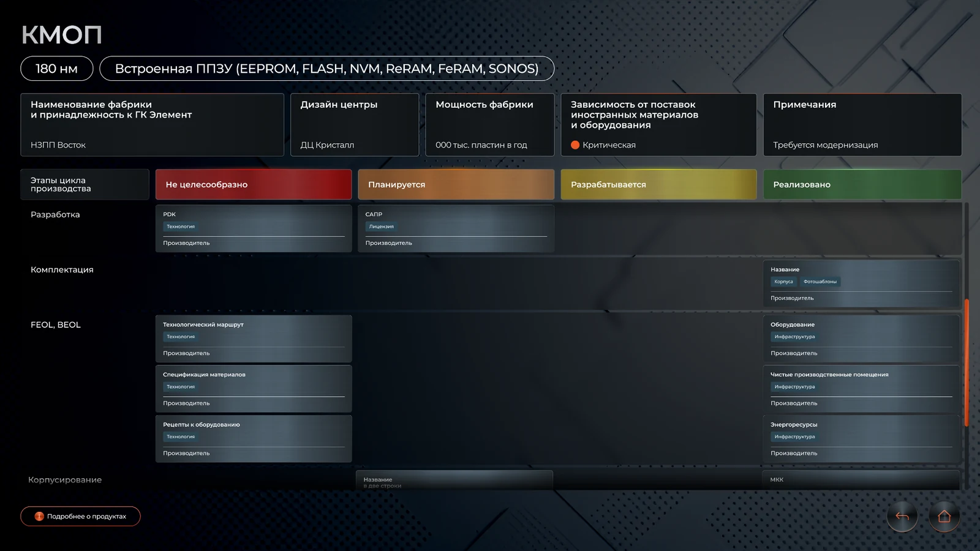Click the Не целесообразно red column header
This screenshot has height=551, width=980.
[254, 184]
